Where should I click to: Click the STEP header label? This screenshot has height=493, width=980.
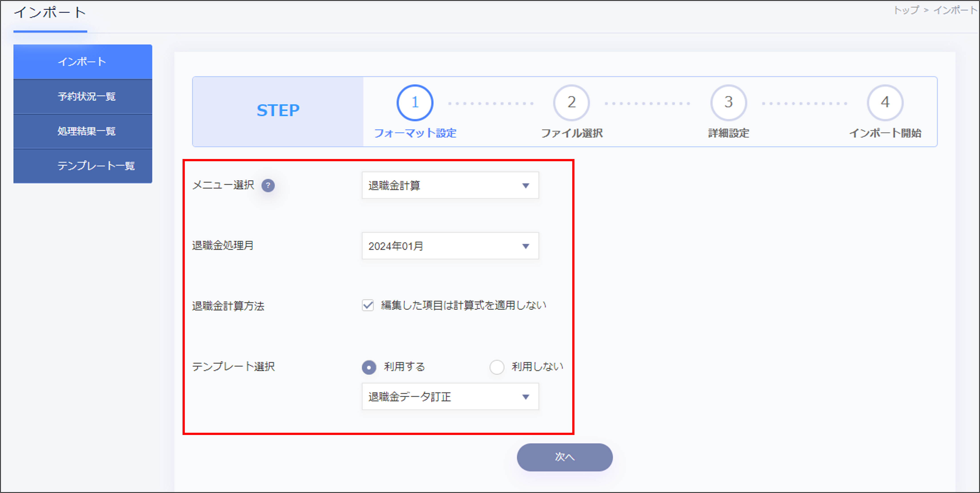[278, 111]
